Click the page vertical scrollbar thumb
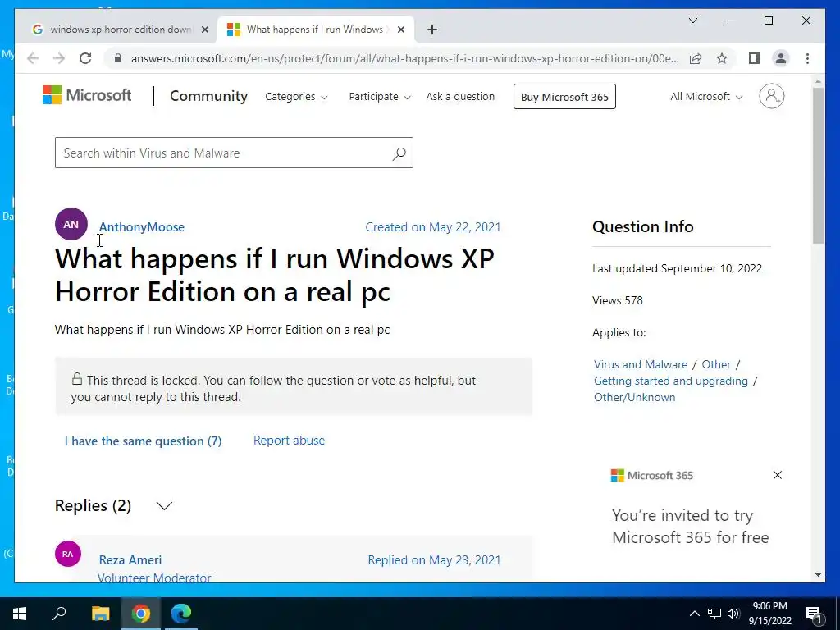This screenshot has width=840, height=630. click(x=818, y=166)
